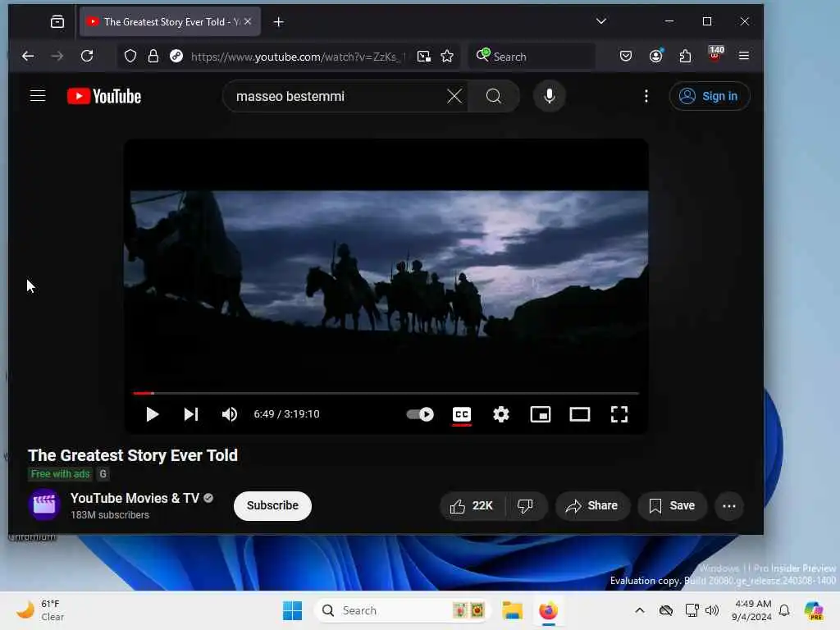Play the paused video
This screenshot has height=630, width=840.
[x=152, y=414]
